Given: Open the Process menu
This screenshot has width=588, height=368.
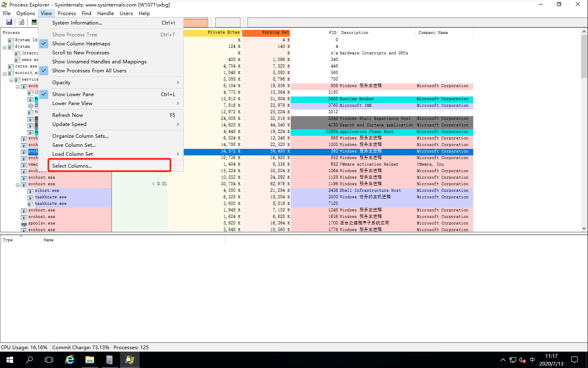Looking at the screenshot, I should pos(67,13).
